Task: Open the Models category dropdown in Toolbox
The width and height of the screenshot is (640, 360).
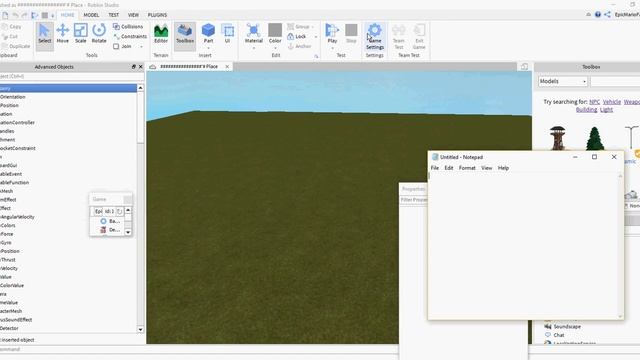Action: [563, 81]
